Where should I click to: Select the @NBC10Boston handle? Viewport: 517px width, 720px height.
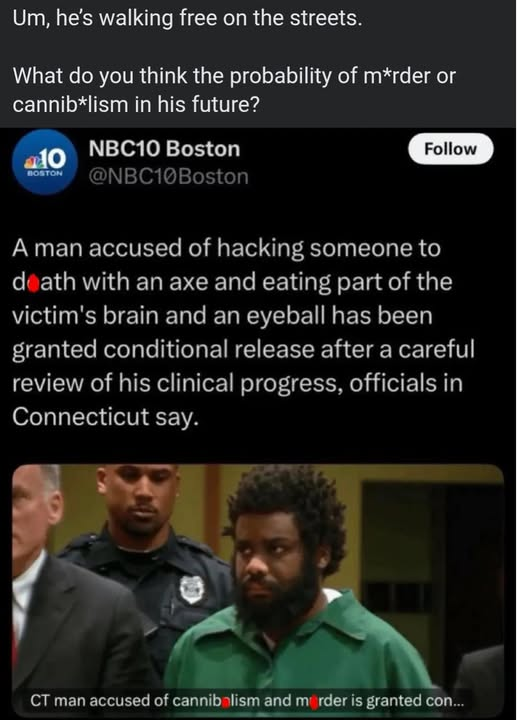(168, 176)
